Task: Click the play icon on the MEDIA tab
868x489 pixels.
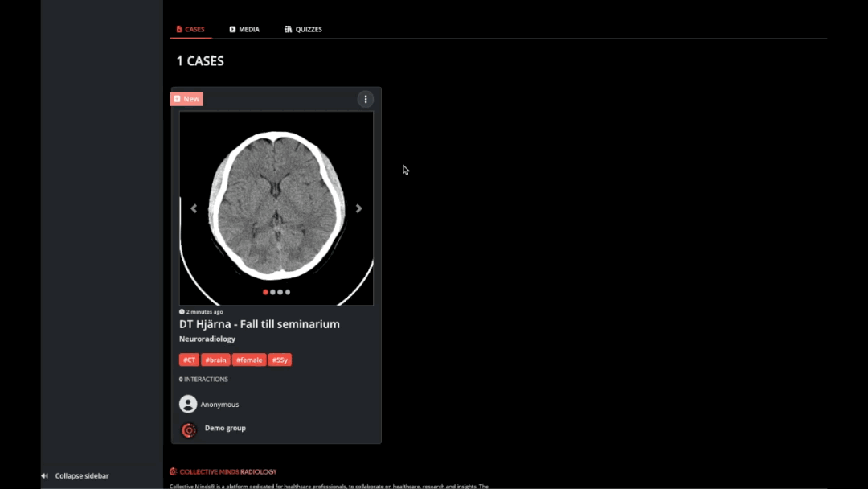Action: click(231, 29)
